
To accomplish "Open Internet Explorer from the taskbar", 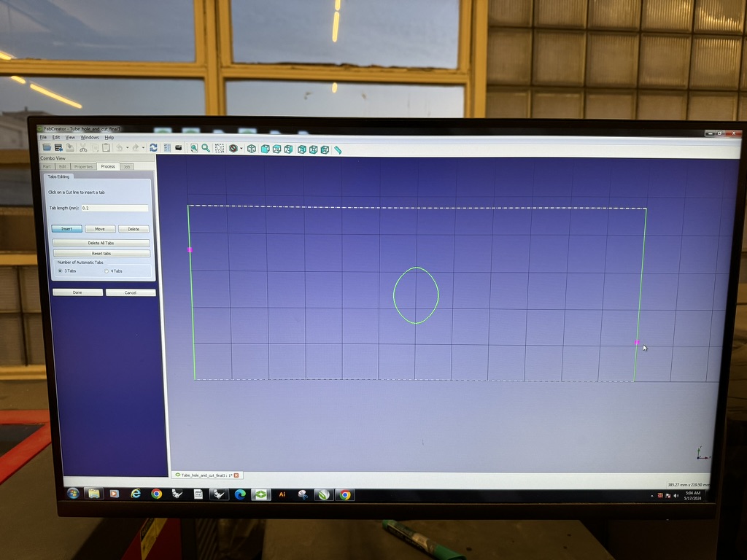I will coord(136,494).
